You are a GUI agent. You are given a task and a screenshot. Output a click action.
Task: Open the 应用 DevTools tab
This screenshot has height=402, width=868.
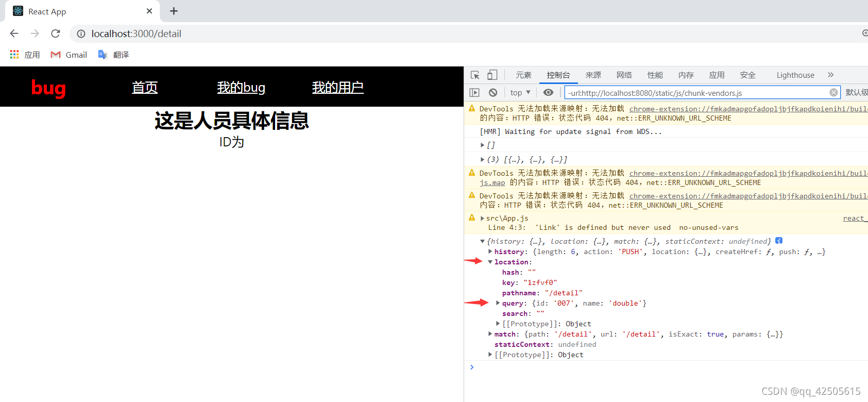tap(717, 75)
